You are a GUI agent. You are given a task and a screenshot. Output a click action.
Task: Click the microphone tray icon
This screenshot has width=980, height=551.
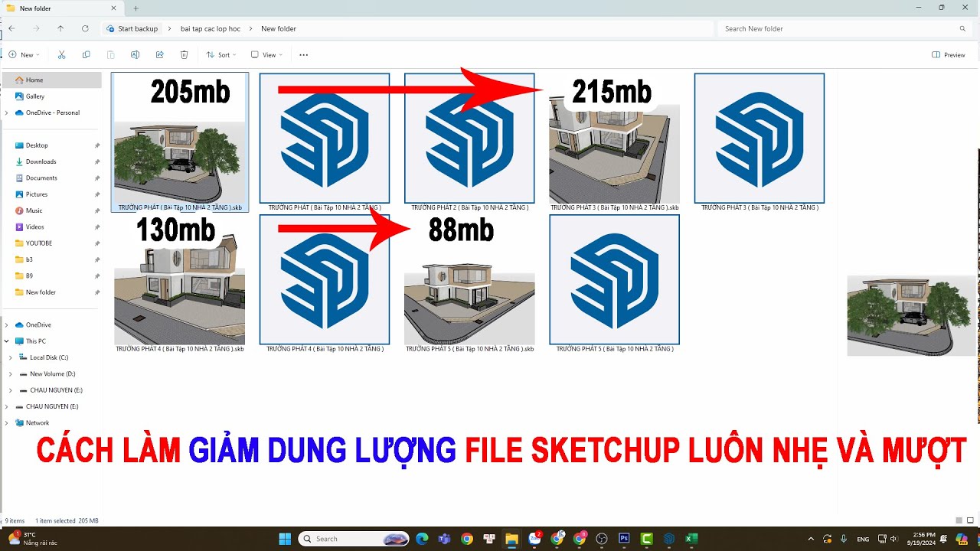point(843,539)
